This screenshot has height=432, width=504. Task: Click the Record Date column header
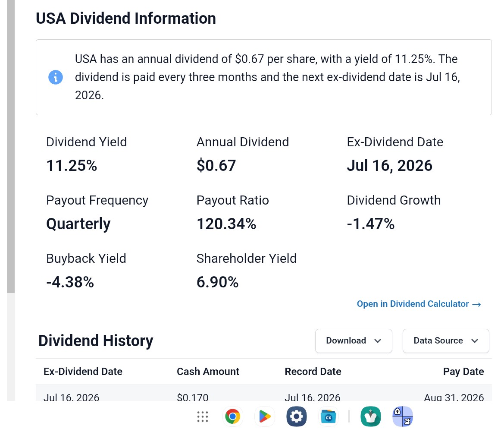(x=313, y=372)
